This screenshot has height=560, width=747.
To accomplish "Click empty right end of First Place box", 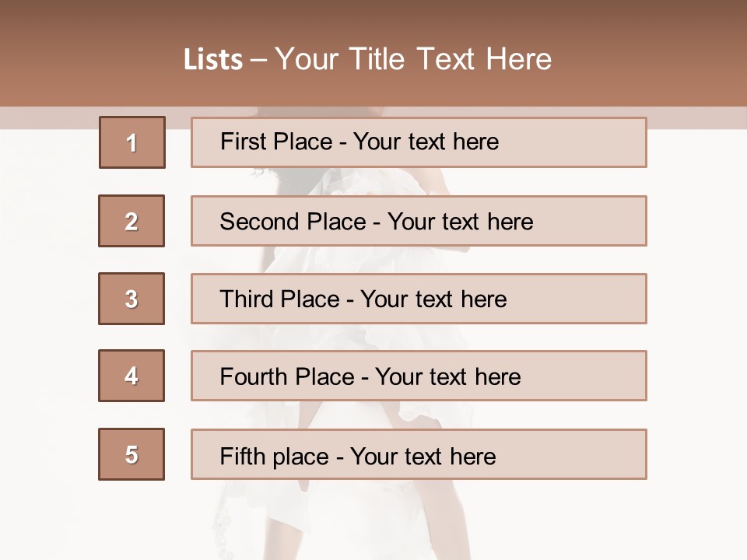I will point(591,142).
